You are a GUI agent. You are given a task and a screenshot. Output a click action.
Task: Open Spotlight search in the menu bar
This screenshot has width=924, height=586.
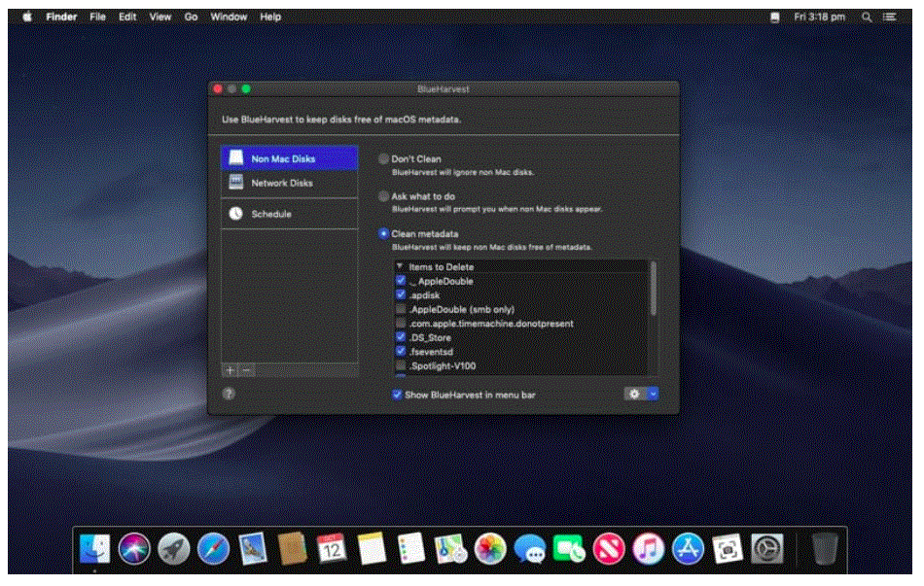(x=867, y=17)
